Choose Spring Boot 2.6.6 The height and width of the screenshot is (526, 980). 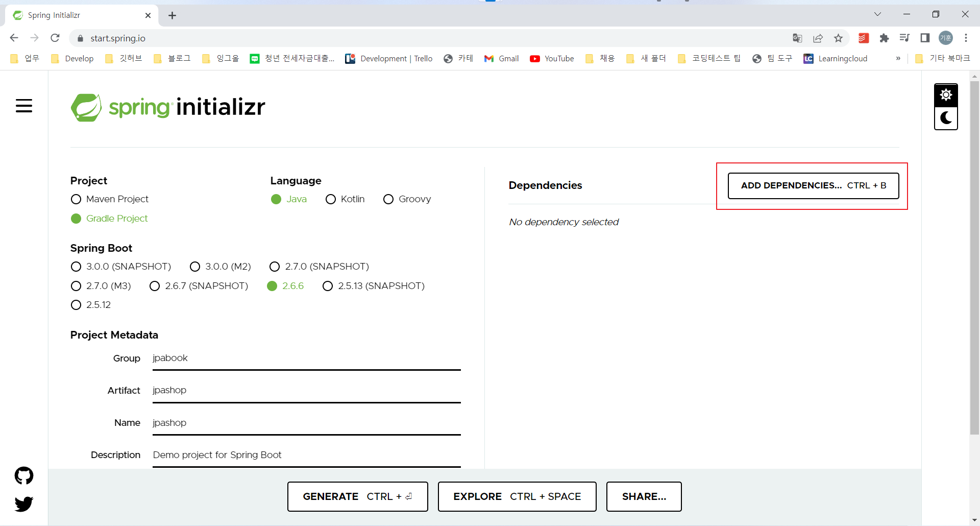click(x=272, y=286)
